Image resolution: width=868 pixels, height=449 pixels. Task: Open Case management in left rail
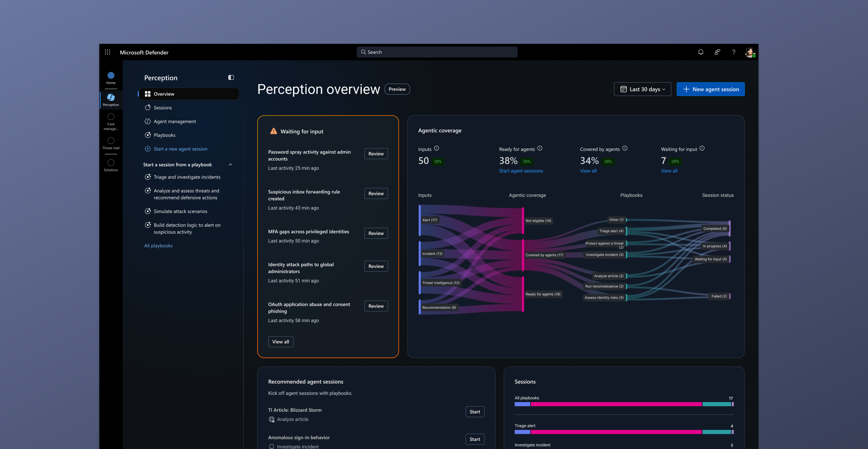click(111, 122)
